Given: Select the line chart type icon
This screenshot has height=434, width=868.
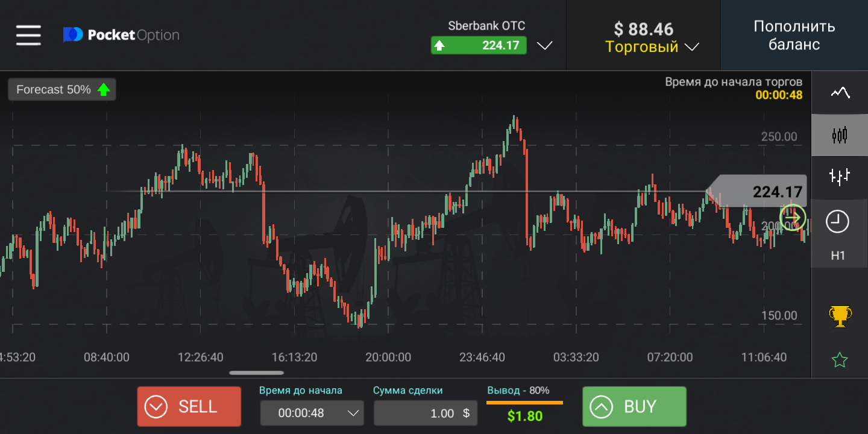Looking at the screenshot, I should pyautogui.click(x=840, y=92).
